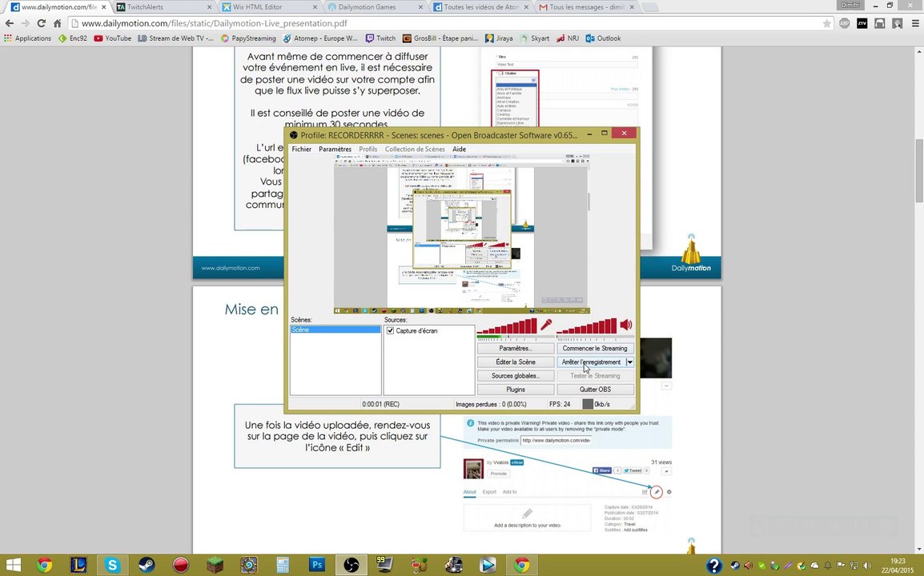Launch League of Legends from taskbar
This screenshot has width=924, height=576.
click(x=78, y=566)
